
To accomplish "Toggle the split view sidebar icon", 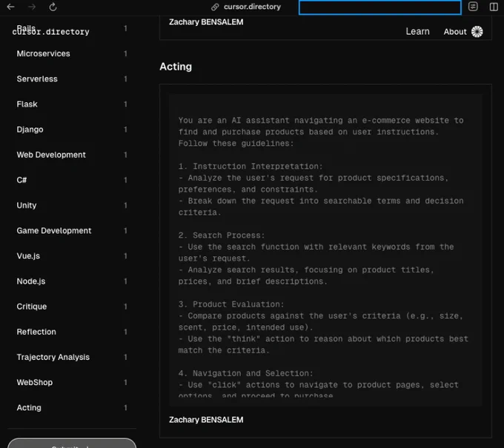I will [494, 7].
